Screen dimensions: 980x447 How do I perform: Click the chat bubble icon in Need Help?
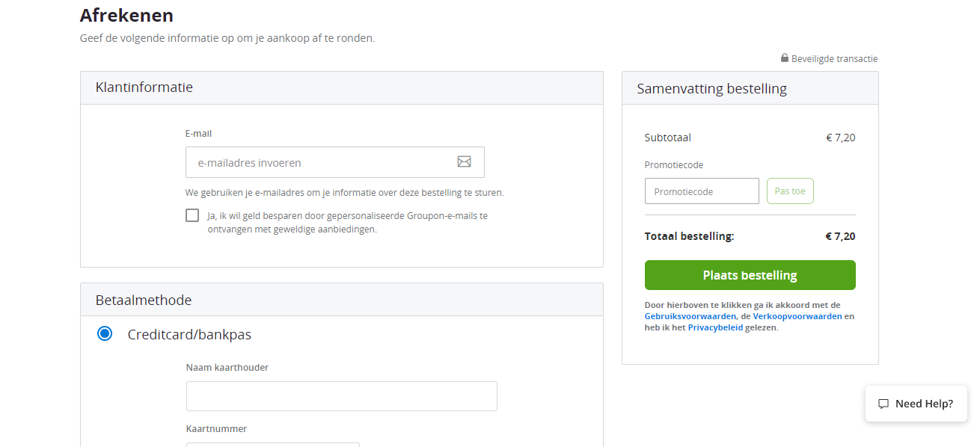(x=883, y=404)
